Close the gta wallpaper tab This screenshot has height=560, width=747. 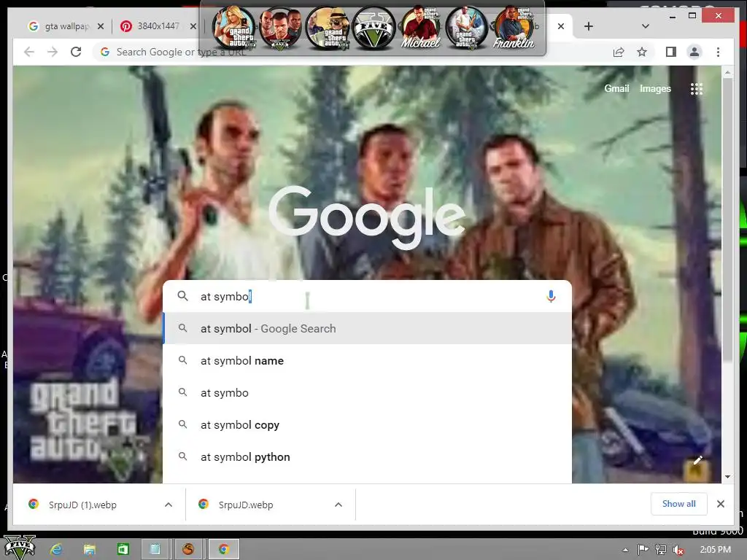(101, 26)
